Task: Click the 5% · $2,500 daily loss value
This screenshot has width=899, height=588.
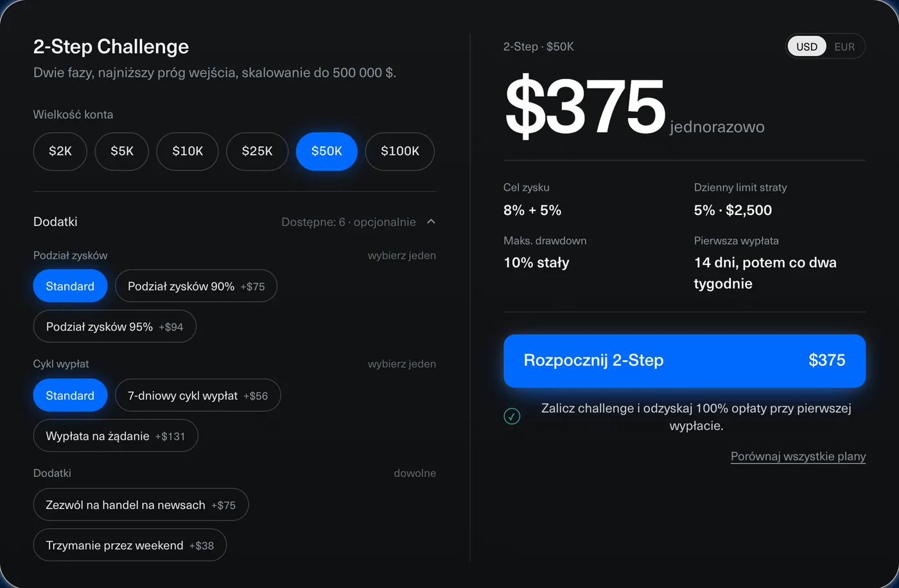Action: coord(733,210)
